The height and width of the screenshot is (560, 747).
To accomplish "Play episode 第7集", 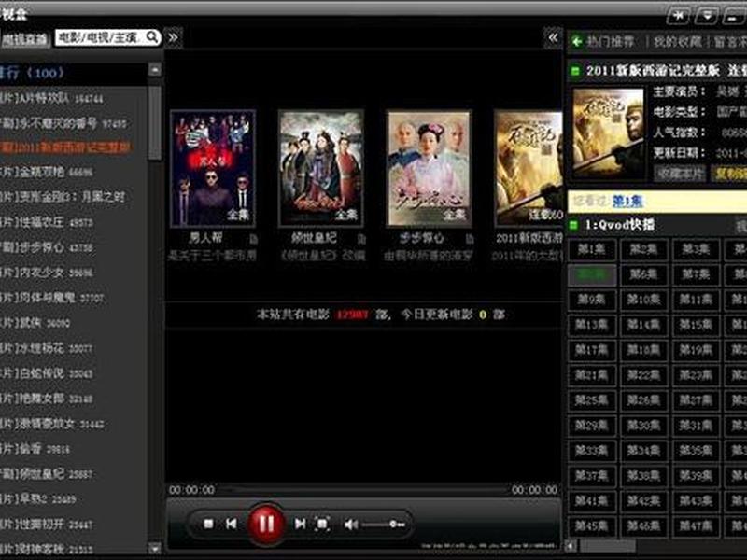I will click(x=696, y=274).
